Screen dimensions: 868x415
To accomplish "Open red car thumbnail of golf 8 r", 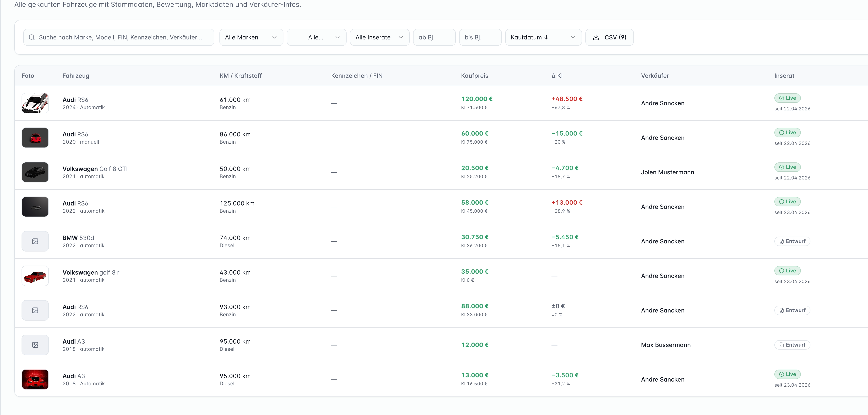I will tap(35, 276).
